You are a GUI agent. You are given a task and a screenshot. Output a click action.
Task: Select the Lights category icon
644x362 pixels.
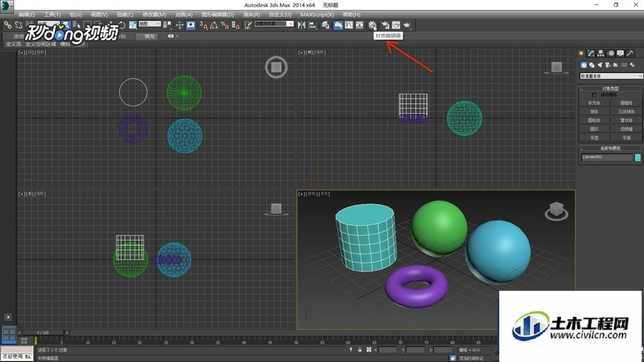coord(600,65)
